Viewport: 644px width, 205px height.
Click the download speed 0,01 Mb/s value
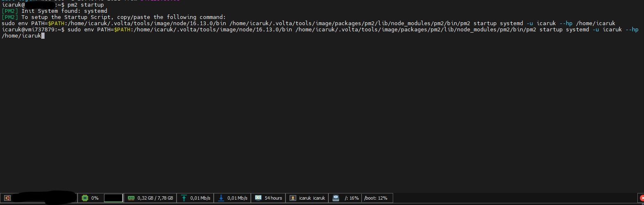(x=237, y=198)
